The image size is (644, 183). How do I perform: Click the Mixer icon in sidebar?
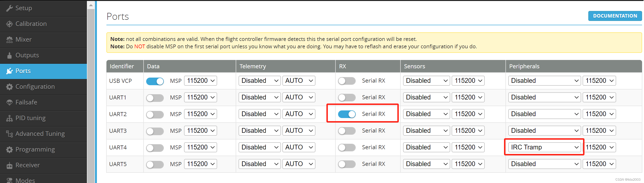click(10, 40)
